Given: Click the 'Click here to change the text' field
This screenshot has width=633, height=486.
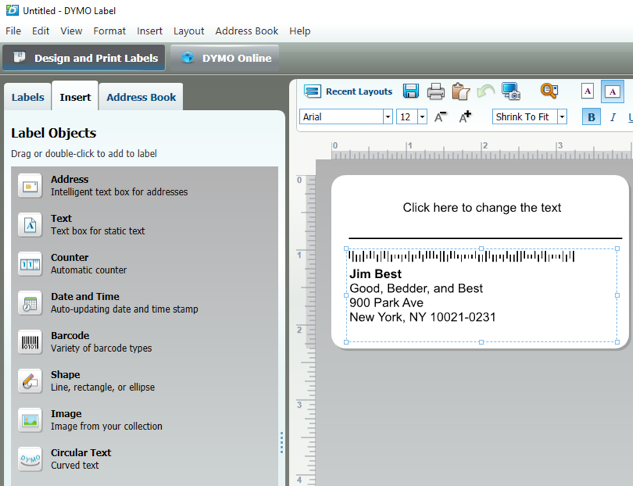Looking at the screenshot, I should (x=481, y=208).
